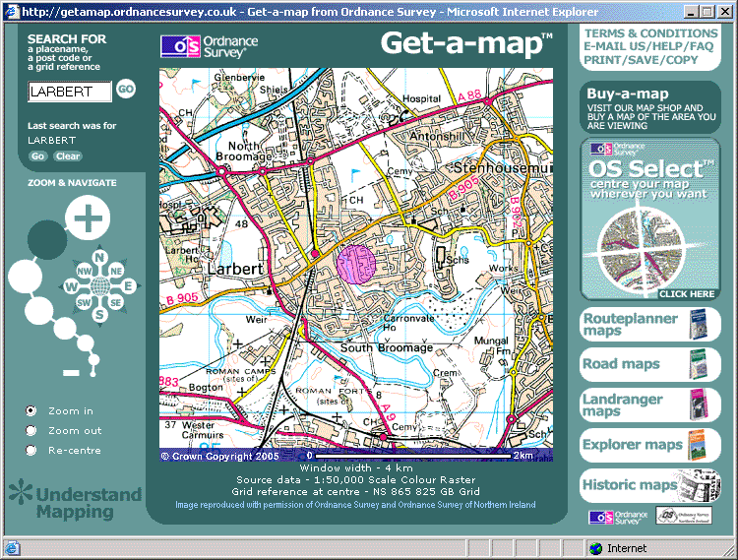
Task: Open Road maps
Action: tap(650, 364)
